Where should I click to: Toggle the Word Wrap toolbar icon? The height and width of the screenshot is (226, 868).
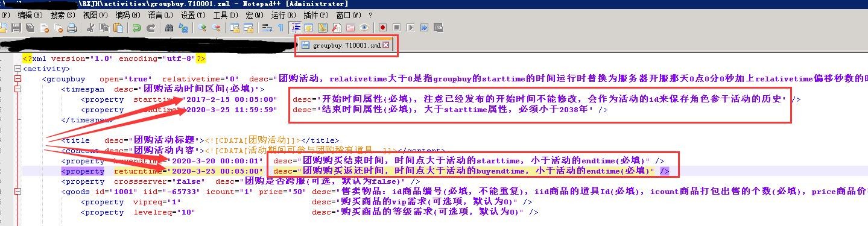[x=267, y=28]
